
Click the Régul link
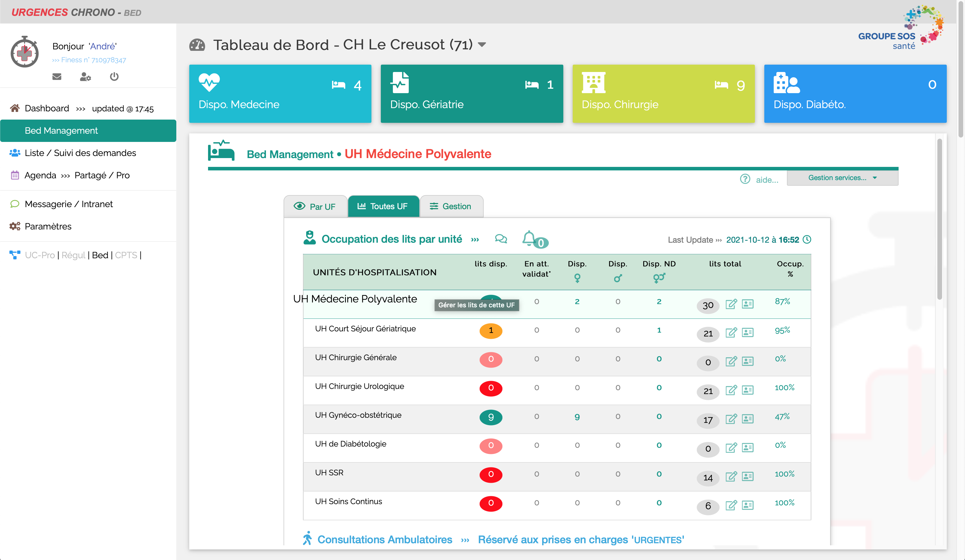tap(73, 255)
